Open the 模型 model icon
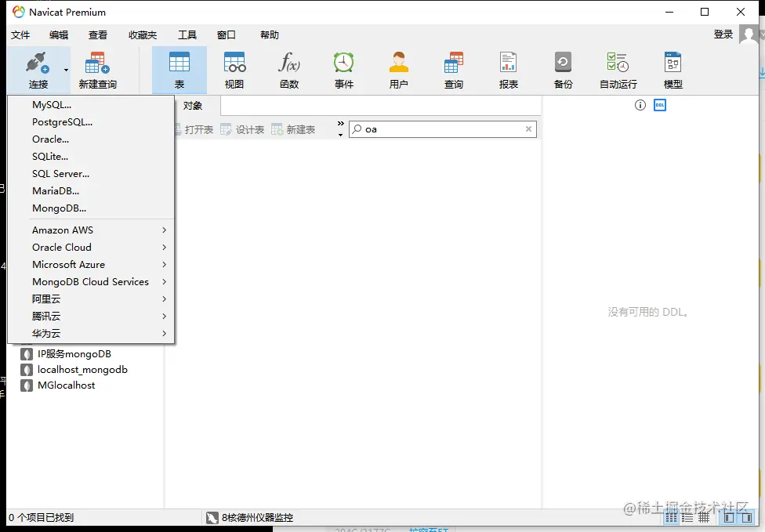The width and height of the screenshot is (765, 532). pyautogui.click(x=673, y=63)
